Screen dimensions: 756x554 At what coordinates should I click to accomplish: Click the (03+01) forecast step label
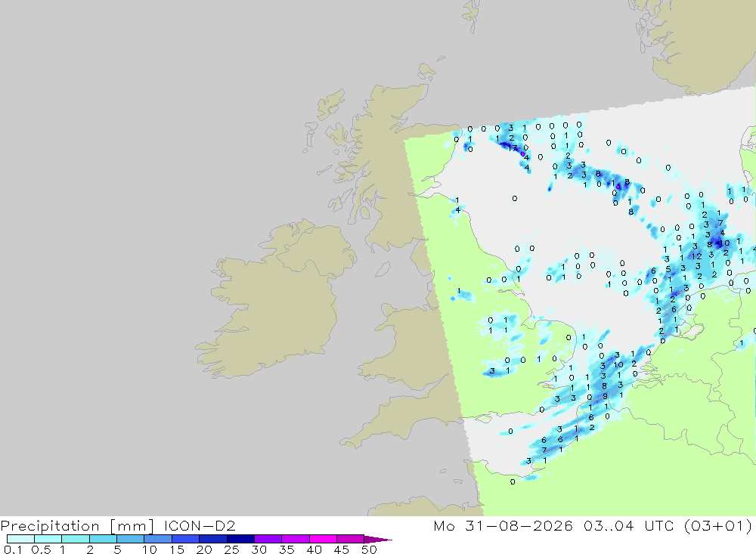click(718, 525)
